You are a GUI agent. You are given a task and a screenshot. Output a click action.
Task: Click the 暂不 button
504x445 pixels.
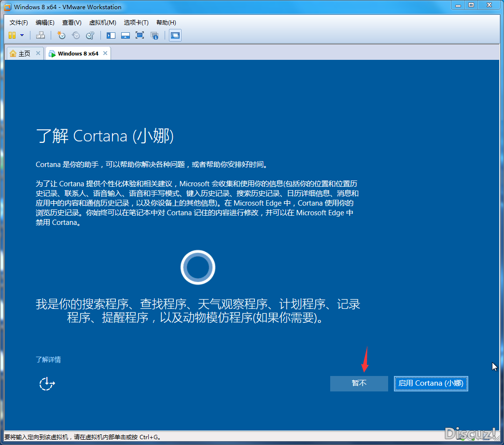click(359, 383)
